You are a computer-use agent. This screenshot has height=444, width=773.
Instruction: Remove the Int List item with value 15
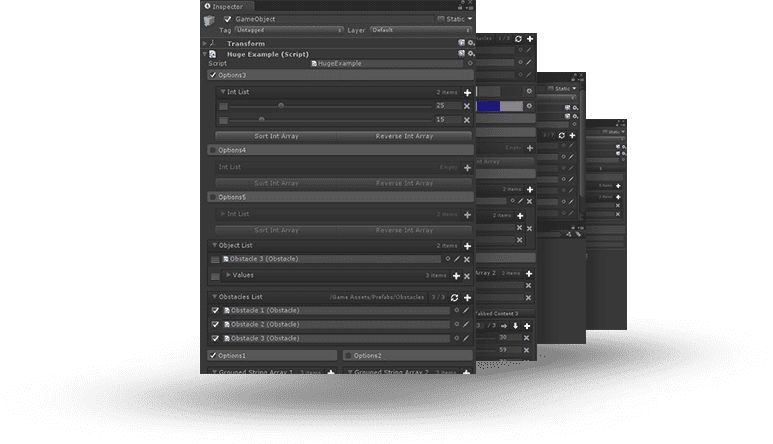pyautogui.click(x=467, y=120)
